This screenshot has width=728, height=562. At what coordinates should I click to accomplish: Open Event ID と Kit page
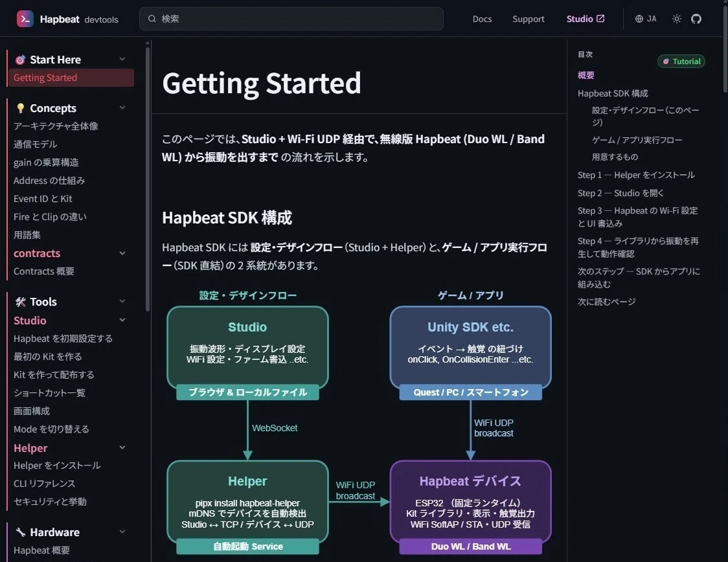pyautogui.click(x=43, y=199)
